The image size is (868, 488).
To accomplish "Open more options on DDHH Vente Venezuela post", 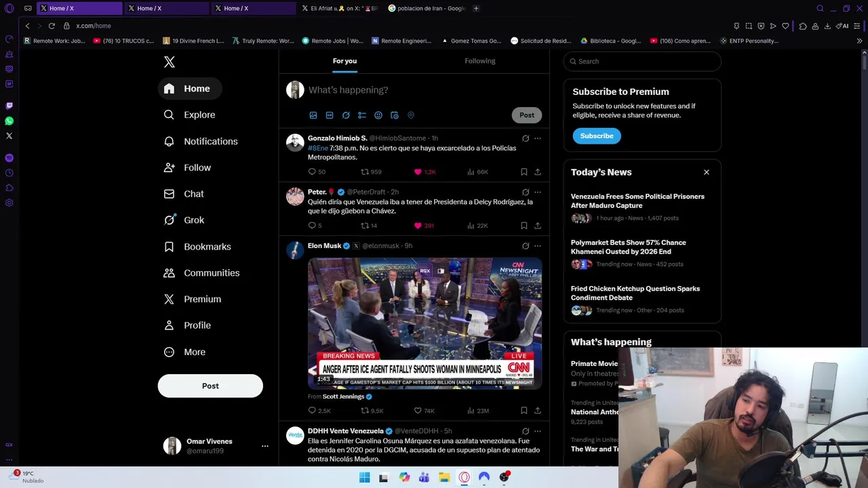I will 538,431.
